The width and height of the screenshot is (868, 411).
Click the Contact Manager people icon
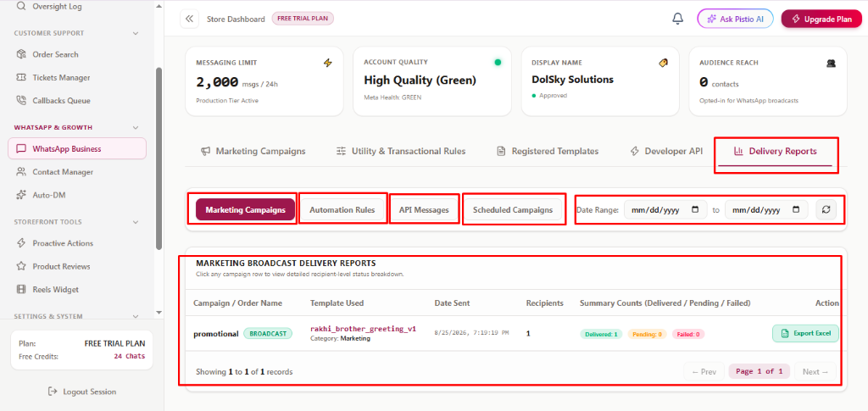tap(21, 172)
